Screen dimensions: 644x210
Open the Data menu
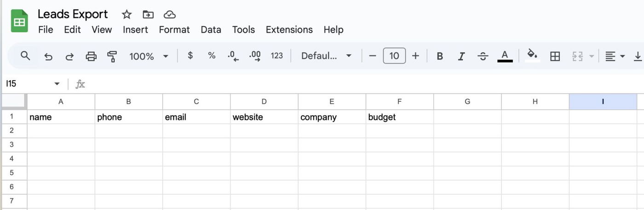pyautogui.click(x=211, y=29)
